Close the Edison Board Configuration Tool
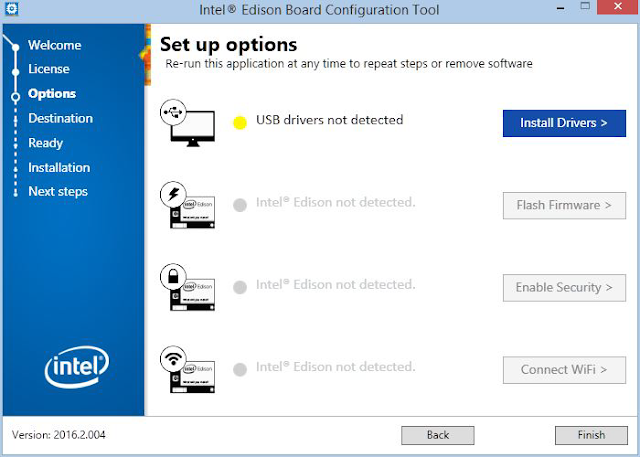Viewport: 640px width, 457px height. pyautogui.click(x=618, y=7)
